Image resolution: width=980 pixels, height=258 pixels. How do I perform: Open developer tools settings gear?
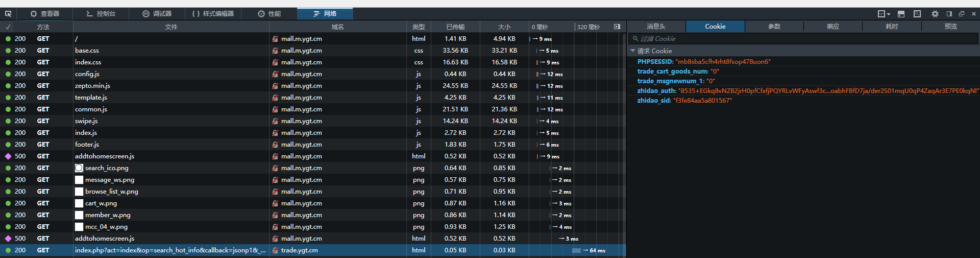click(935, 14)
